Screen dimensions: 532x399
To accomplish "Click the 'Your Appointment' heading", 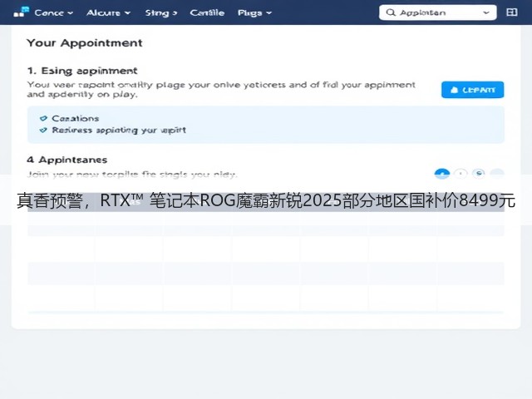I will click(x=85, y=43).
